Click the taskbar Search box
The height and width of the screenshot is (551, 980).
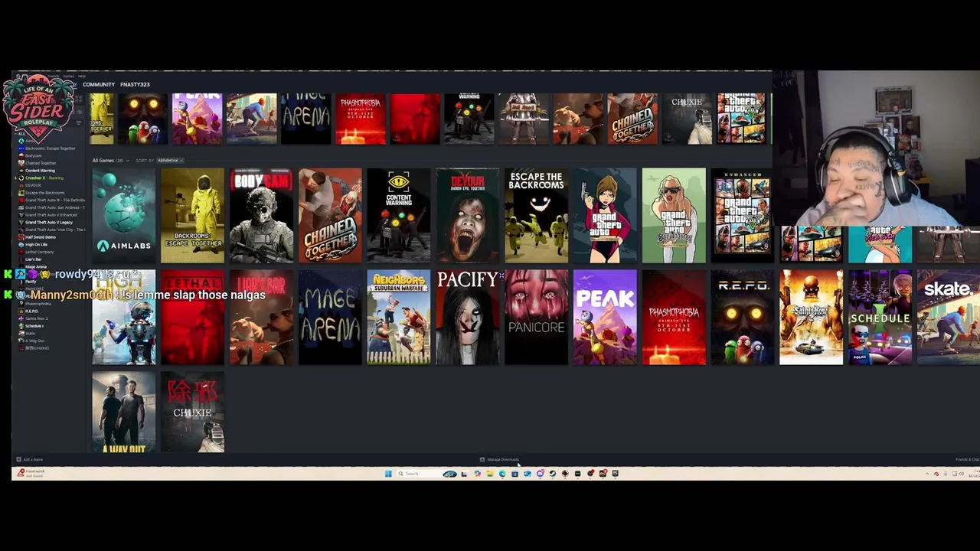point(426,474)
